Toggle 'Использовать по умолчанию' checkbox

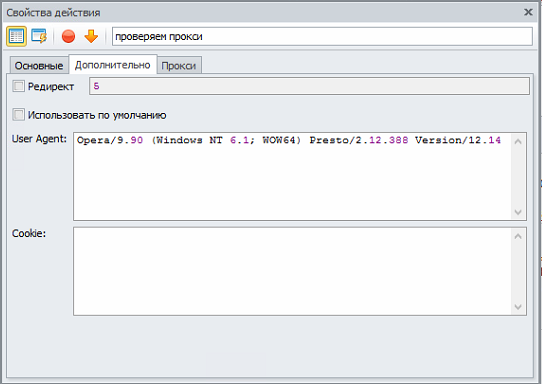coord(18,115)
